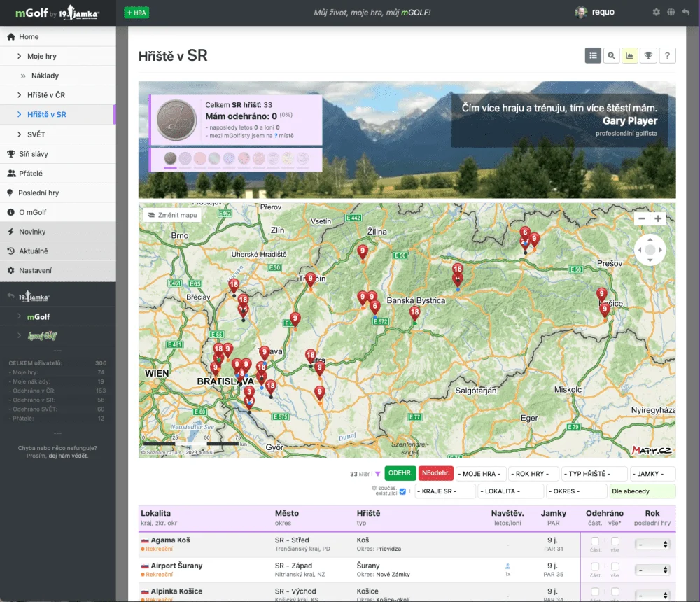Open help question mark button
Image resolution: width=700 pixels, height=602 pixels.
(x=667, y=56)
